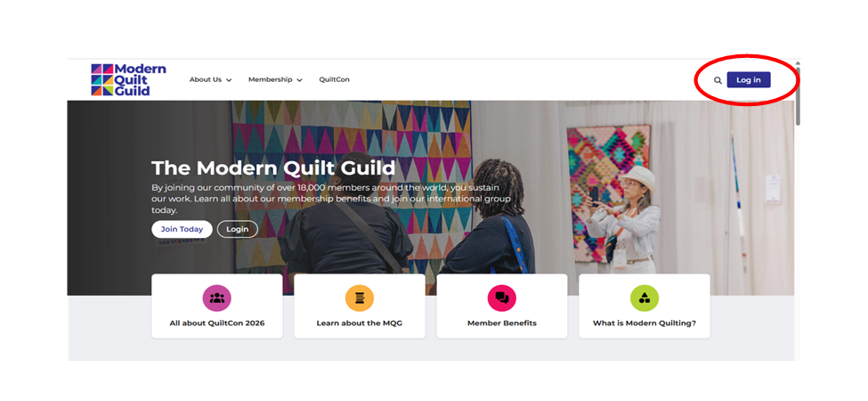Open the Member Benefits card

[x=502, y=306]
